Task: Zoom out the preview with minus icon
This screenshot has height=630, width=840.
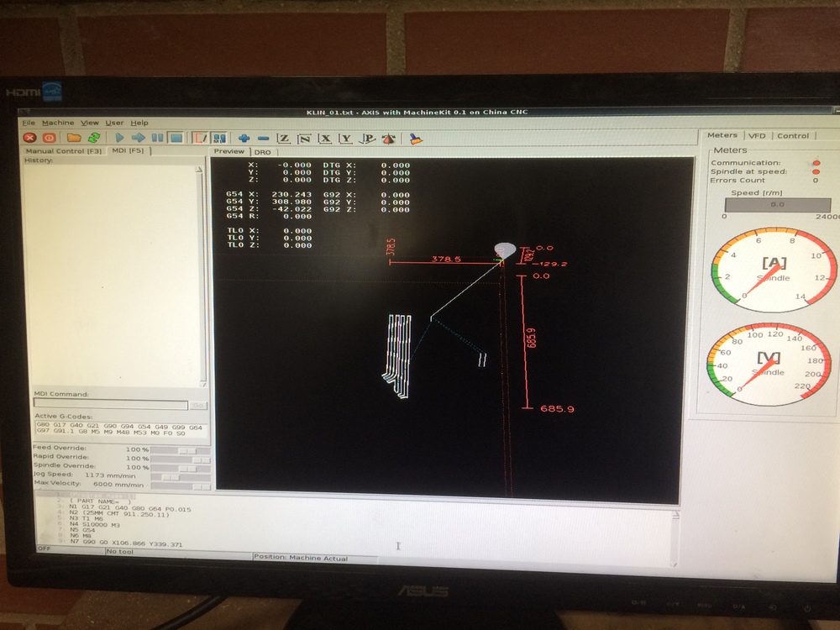Action: pyautogui.click(x=264, y=138)
